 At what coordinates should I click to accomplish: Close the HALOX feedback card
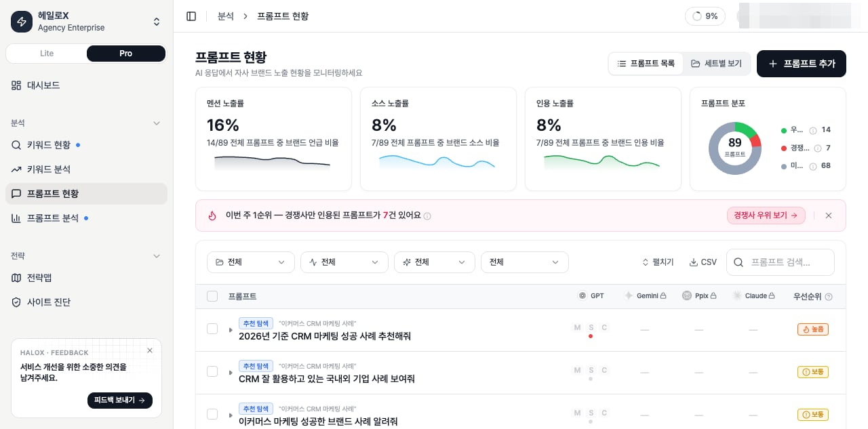pyautogui.click(x=150, y=350)
